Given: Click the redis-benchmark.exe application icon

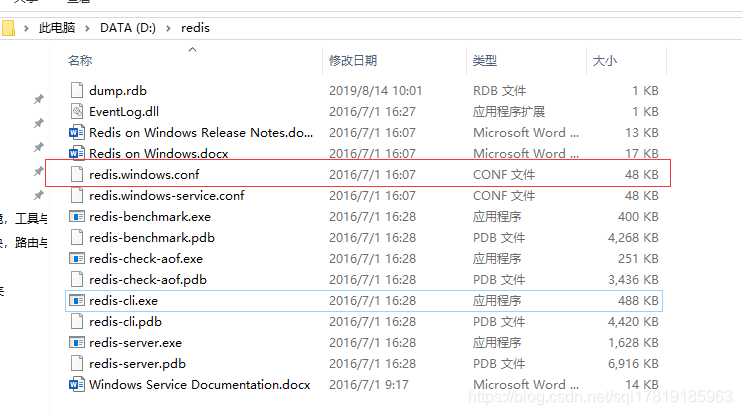Looking at the screenshot, I should point(77,216).
